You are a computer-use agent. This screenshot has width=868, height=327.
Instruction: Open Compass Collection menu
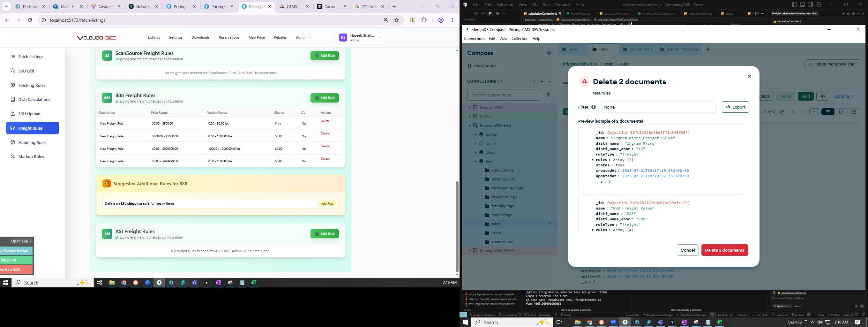click(520, 39)
